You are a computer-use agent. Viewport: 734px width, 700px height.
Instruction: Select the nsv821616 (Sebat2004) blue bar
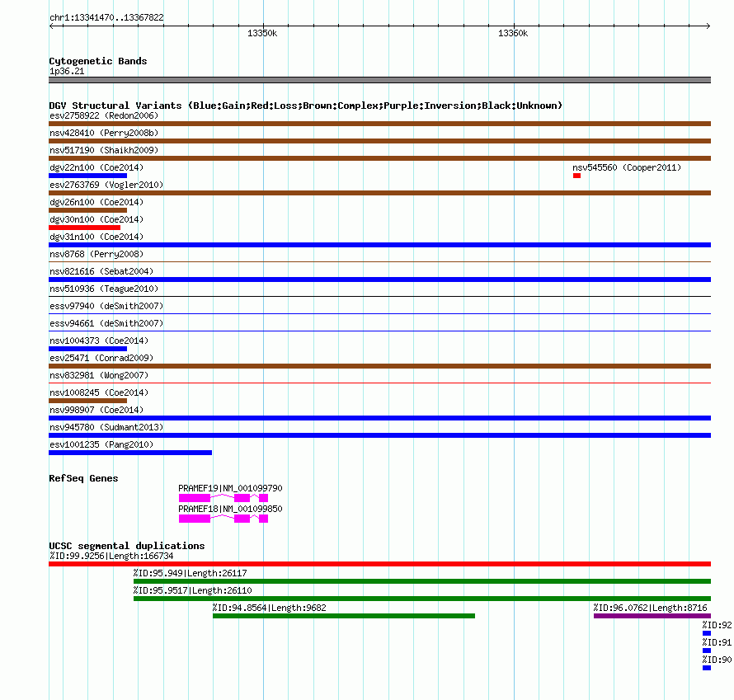(379, 280)
